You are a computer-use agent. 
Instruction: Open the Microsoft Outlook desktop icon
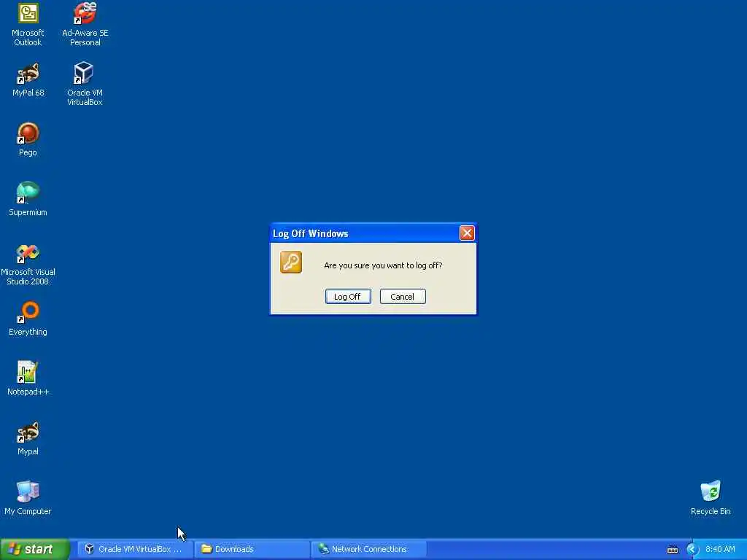[x=28, y=24]
